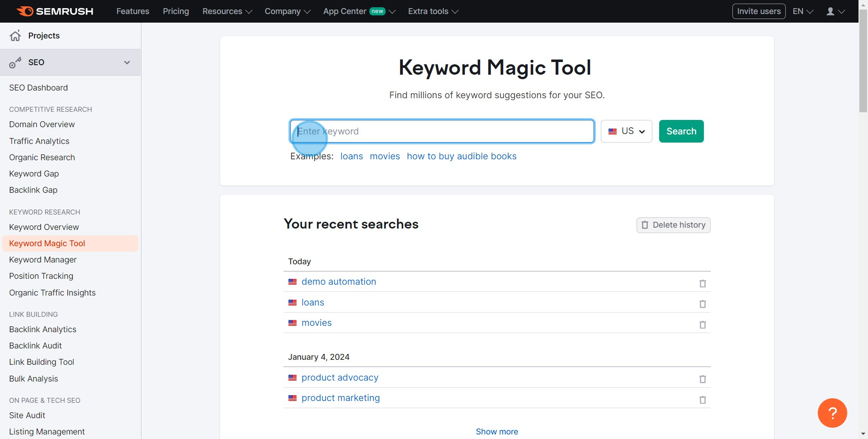The height and width of the screenshot is (439, 868).
Task: Open the orange help question mark button
Action: [x=832, y=413]
